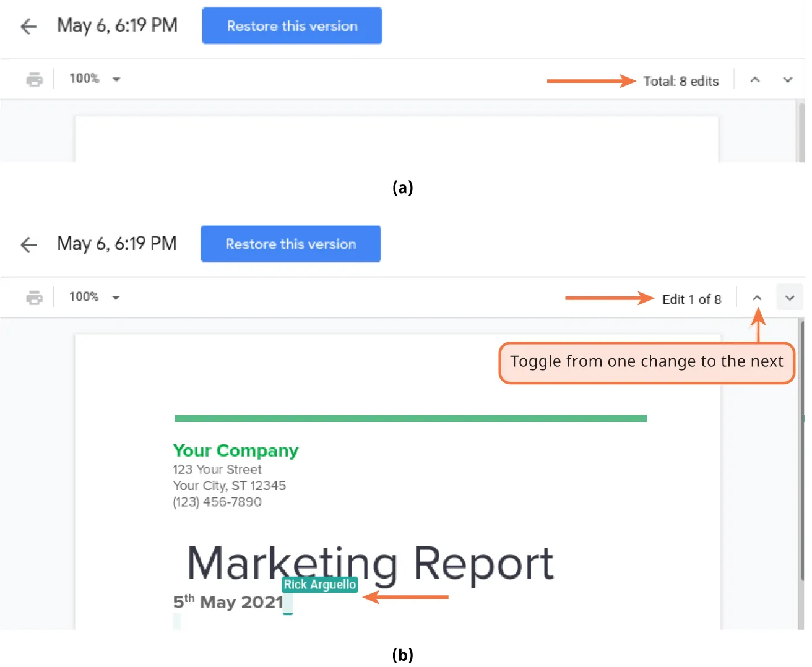This screenshot has height=667, width=812.
Task: Click the '(123) 456-7890' phone number line
Action: coord(217,502)
